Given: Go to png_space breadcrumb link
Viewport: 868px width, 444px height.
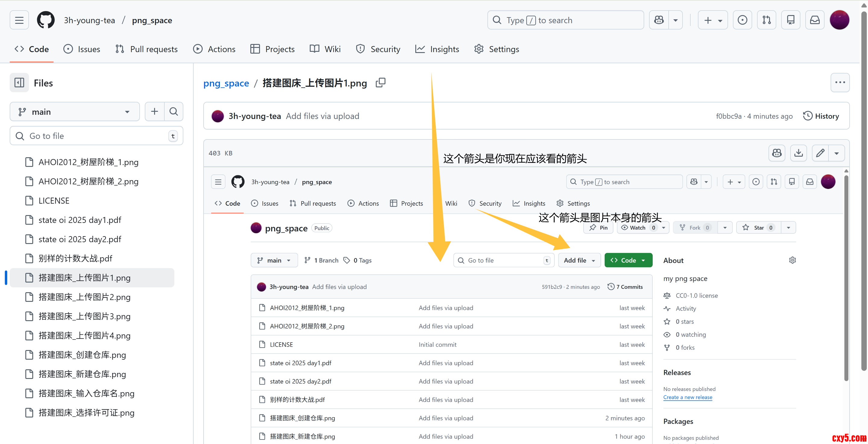Looking at the screenshot, I should 226,83.
